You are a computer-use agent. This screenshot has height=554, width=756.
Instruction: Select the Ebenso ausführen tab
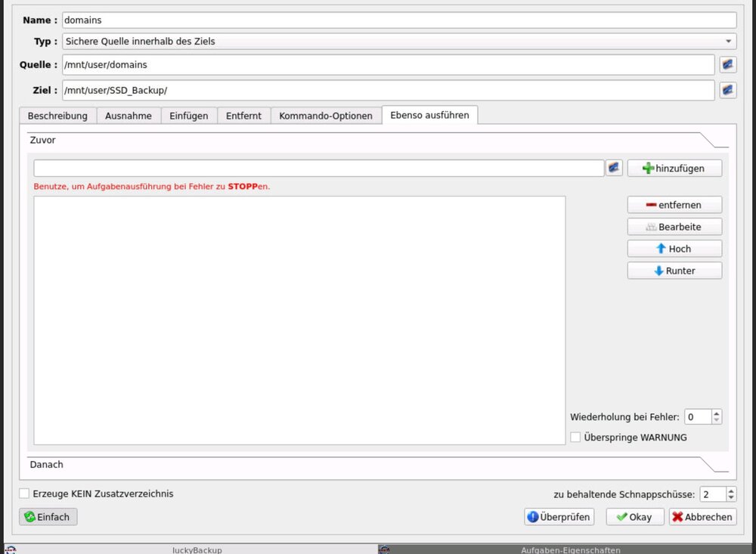point(429,115)
